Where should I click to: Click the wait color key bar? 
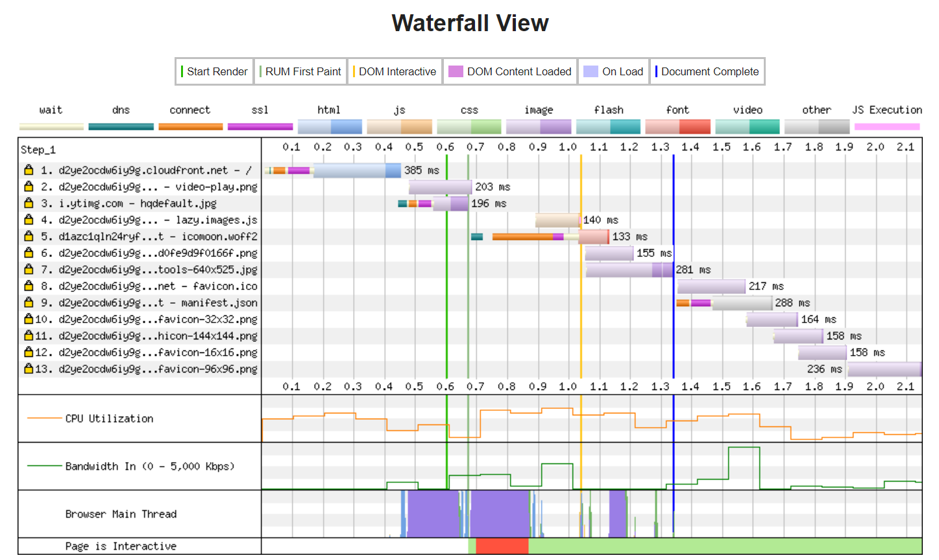coord(51,127)
